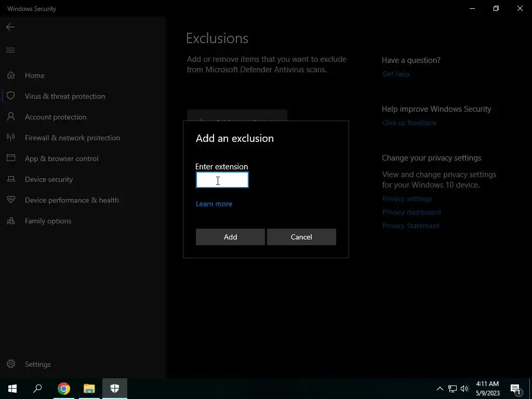Click the Virus & threat protection shield icon

tap(11, 96)
